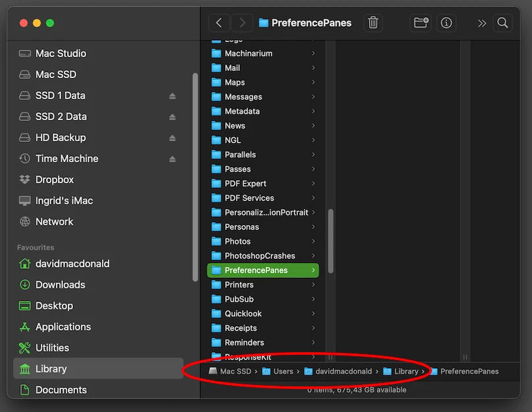This screenshot has width=532, height=412.
Task: Click Users in path bar
Action: [x=278, y=371]
